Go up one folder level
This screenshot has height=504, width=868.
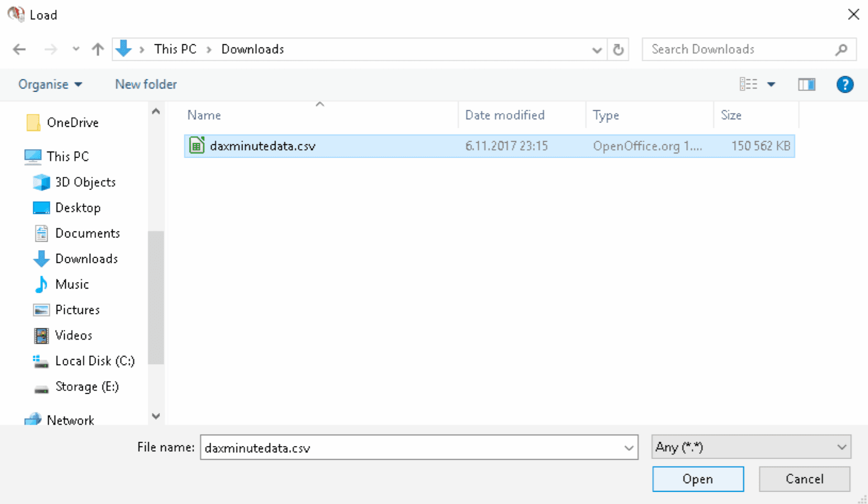(98, 50)
